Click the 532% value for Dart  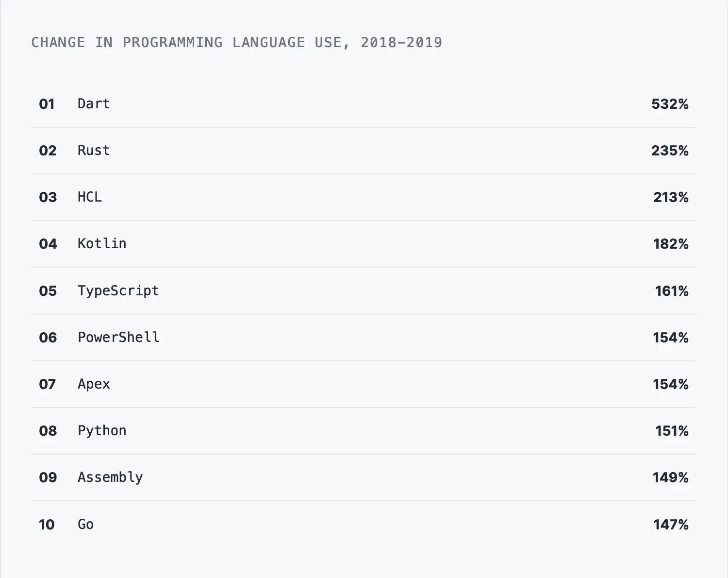[x=670, y=104]
